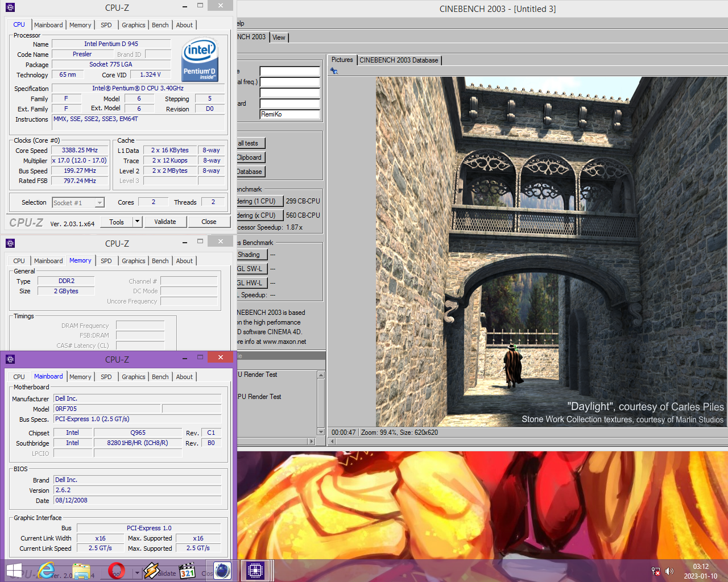This screenshot has width=728, height=582.
Task: Click the Intel Pentium D inside logo
Action: click(x=200, y=60)
